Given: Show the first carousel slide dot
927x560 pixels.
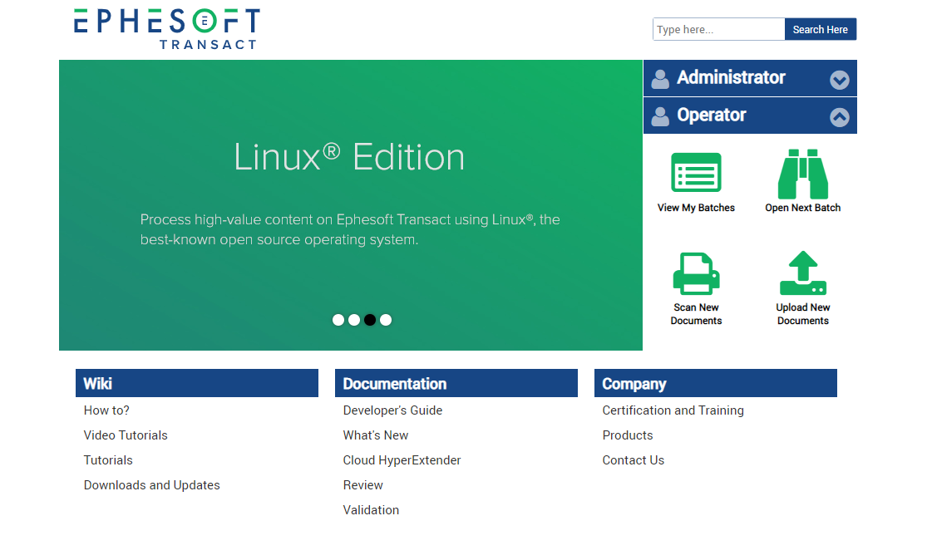Looking at the screenshot, I should click(338, 320).
